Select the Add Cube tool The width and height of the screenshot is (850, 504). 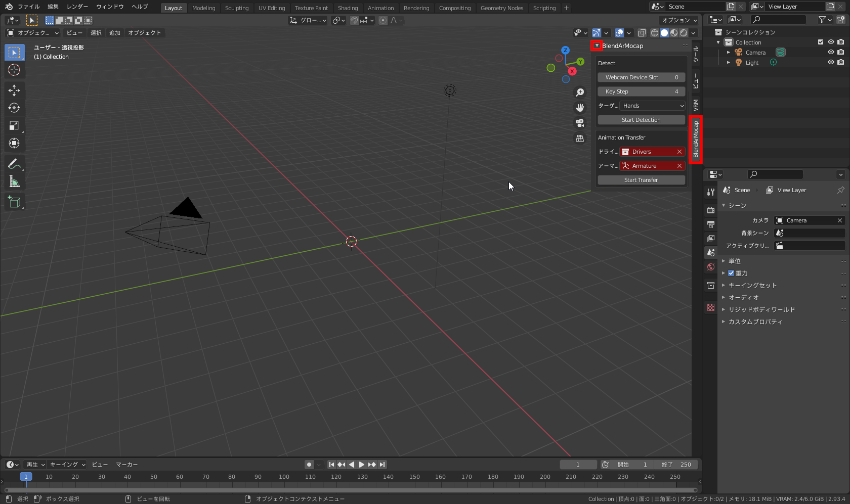tap(14, 202)
